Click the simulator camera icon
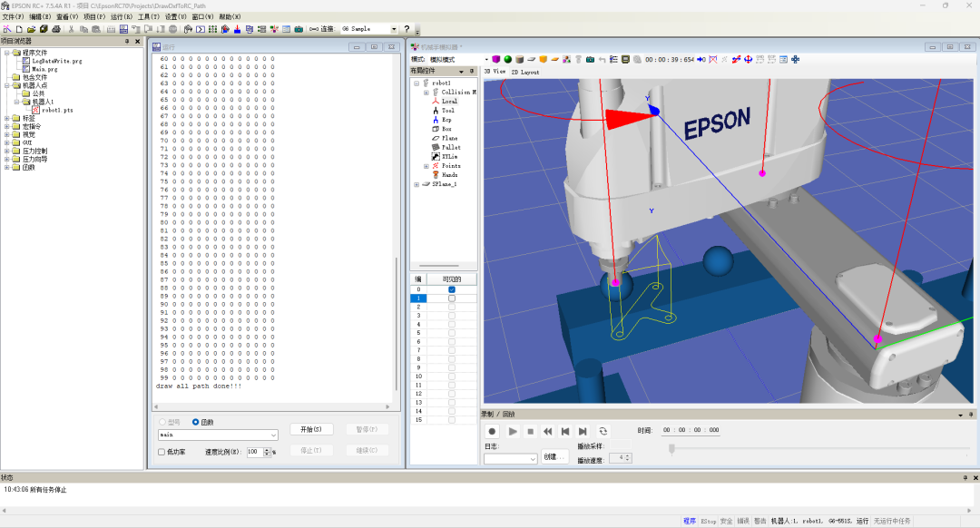 590,59
